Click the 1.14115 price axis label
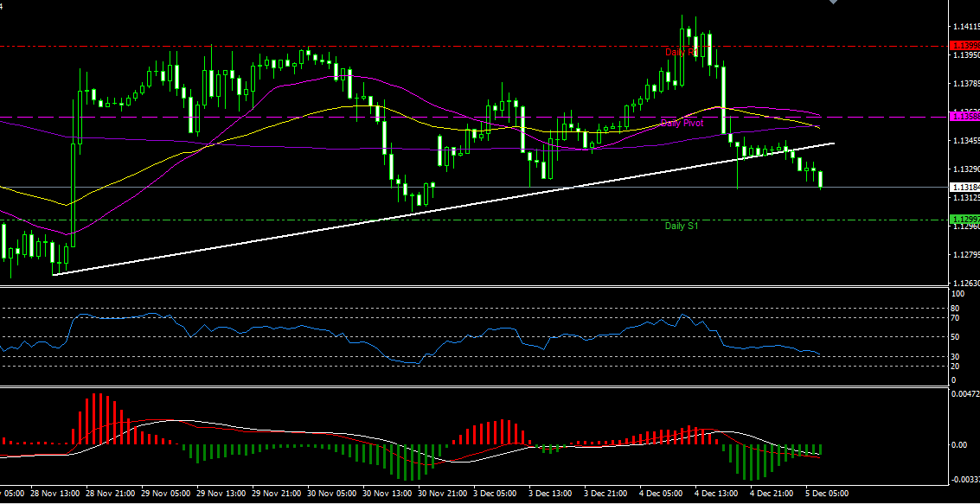Image resolution: width=980 pixels, height=504 pixels. pos(965,26)
